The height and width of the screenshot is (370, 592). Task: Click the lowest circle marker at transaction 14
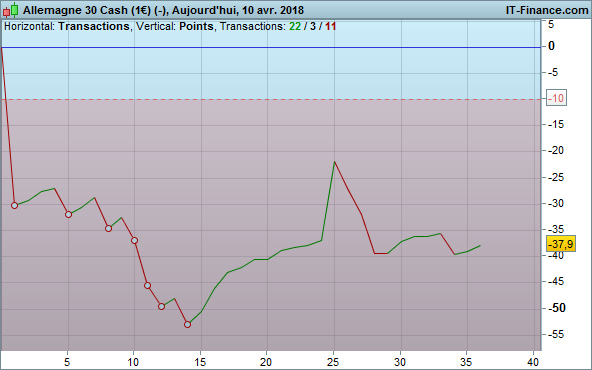click(x=188, y=324)
